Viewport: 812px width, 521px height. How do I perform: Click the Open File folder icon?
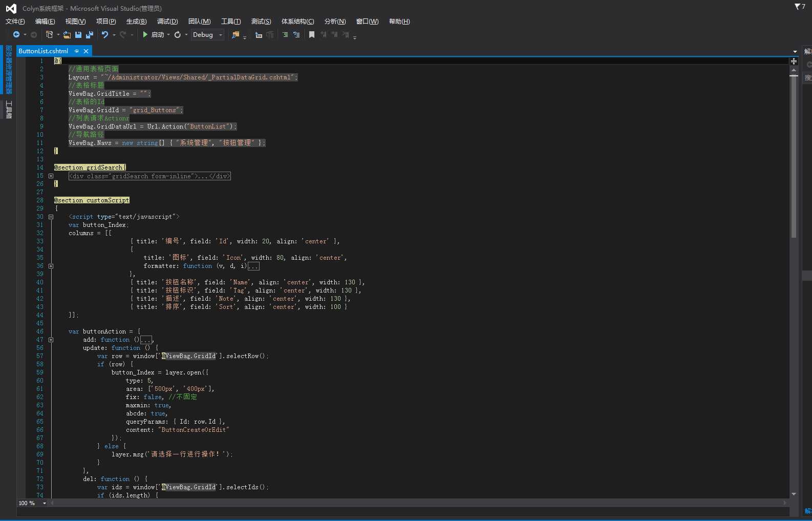click(67, 35)
